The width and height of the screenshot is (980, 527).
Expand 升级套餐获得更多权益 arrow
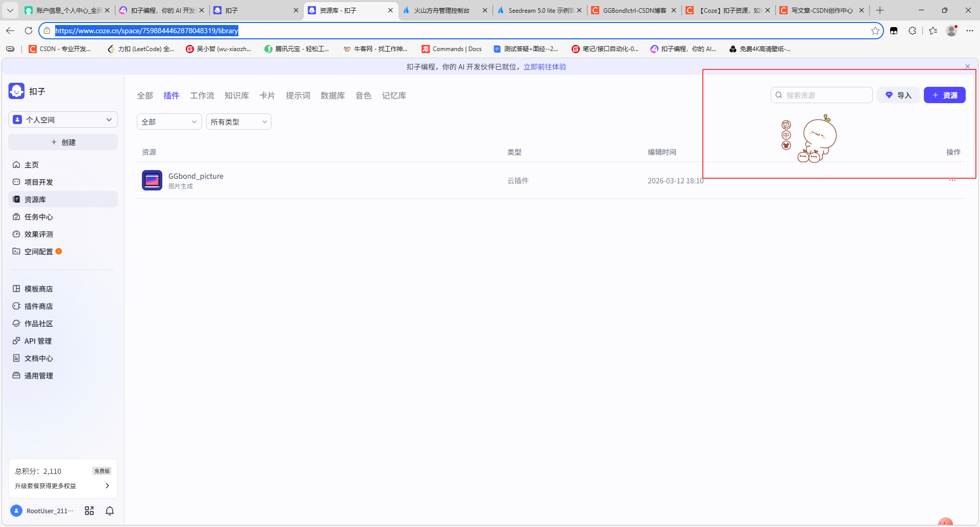107,486
